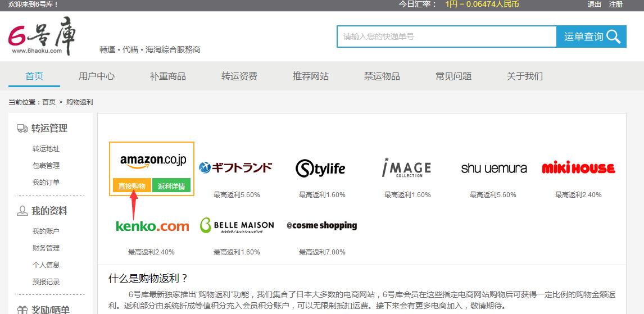Click 最高返利1.60% under Stylife

[x=322, y=194]
